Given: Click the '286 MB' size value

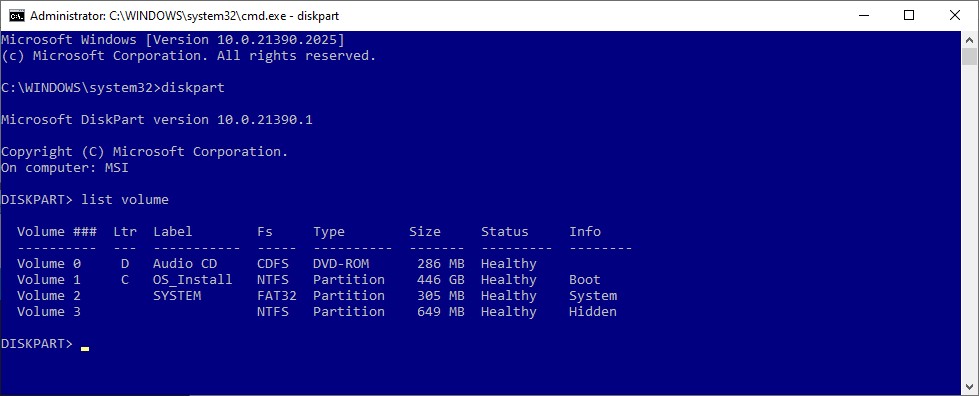Looking at the screenshot, I should pyautogui.click(x=441, y=264).
